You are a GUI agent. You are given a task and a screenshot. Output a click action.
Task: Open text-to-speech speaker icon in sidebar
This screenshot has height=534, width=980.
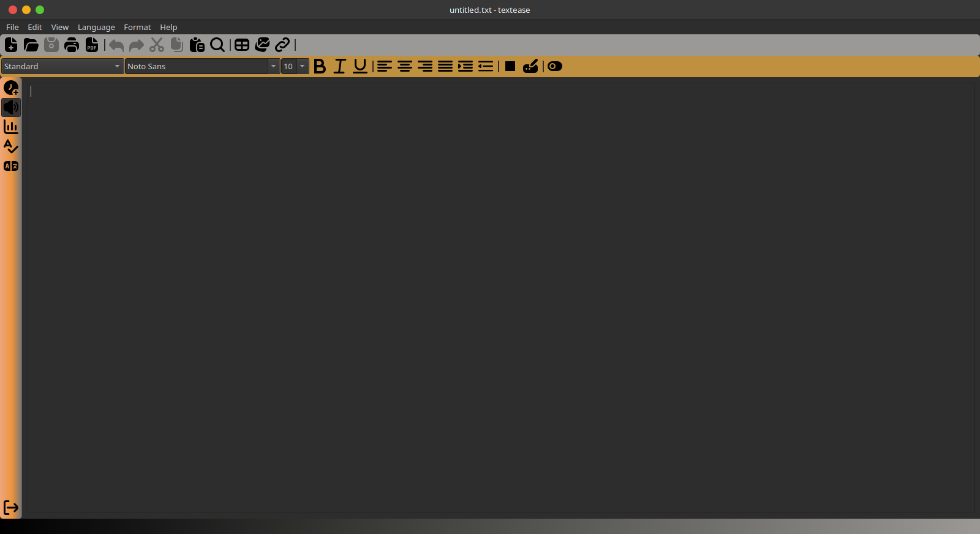(x=11, y=108)
